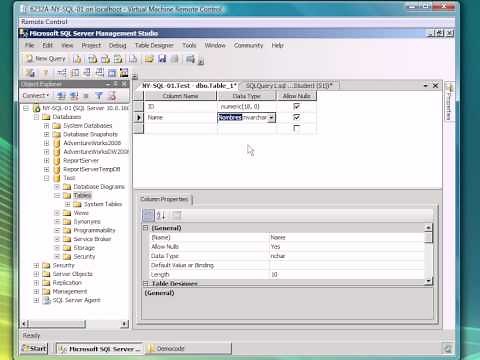Select the Programmability folder
Screen dimensions: 480x360
coord(94,230)
